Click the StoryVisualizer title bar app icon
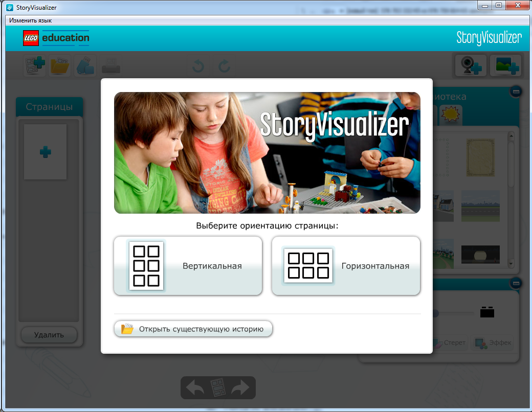 [x=10, y=7]
